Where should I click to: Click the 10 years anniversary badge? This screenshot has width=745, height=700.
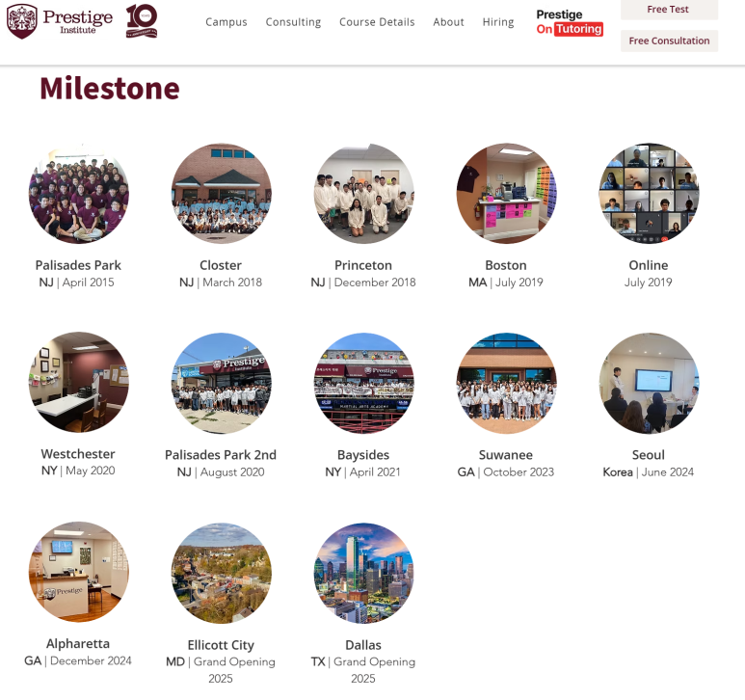click(142, 21)
